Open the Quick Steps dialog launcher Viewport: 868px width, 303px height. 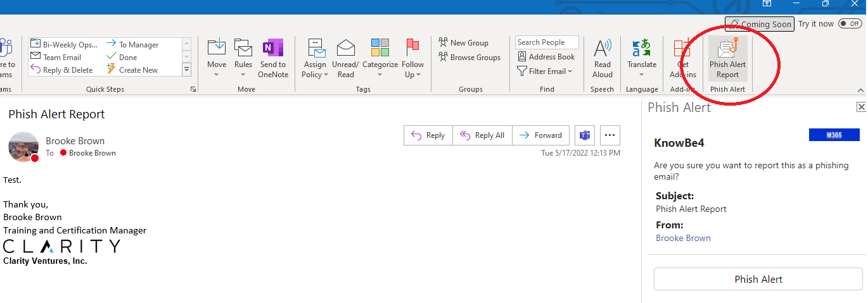pos(193,90)
